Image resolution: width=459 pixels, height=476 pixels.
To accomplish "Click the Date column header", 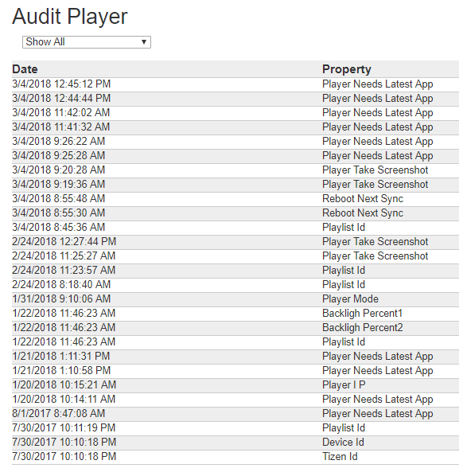I will point(25,69).
